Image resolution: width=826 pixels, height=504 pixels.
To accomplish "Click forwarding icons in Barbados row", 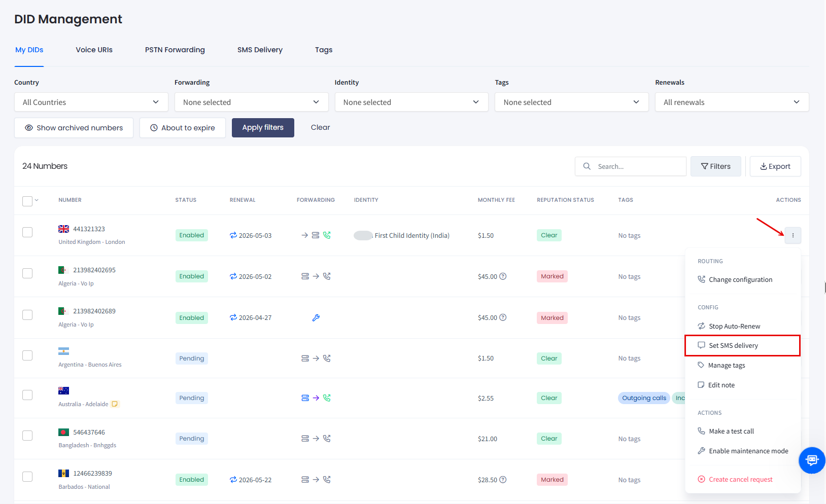I will pos(316,480).
